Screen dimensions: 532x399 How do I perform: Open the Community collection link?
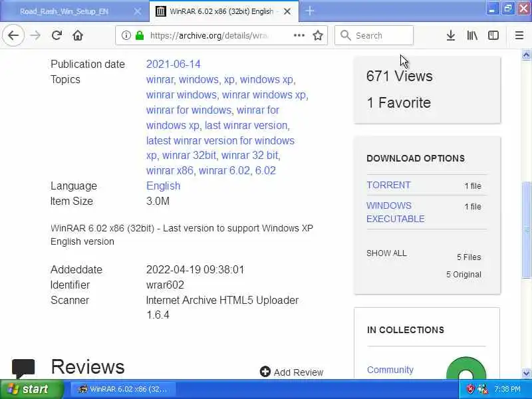click(390, 370)
